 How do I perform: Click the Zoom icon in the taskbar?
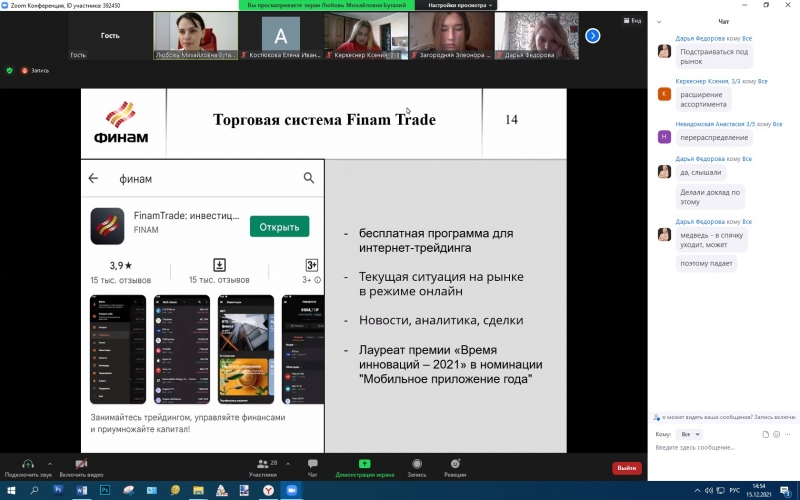tap(292, 490)
